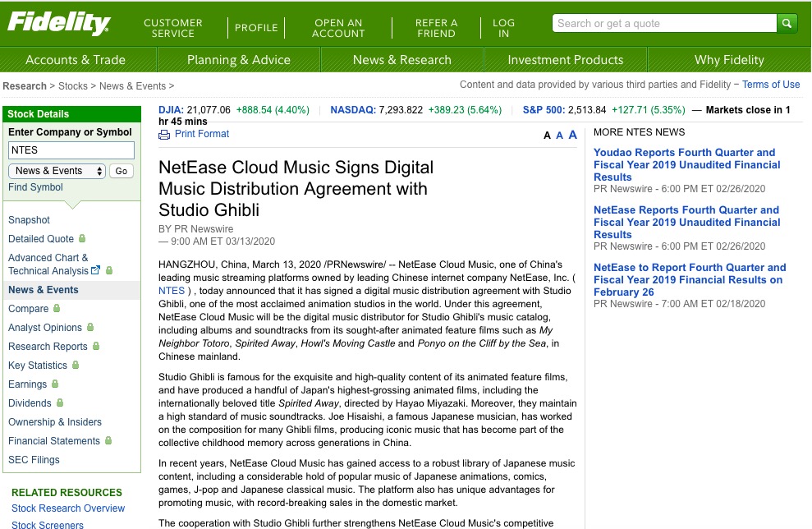Screen dimensions: 812x529
Task: Open the Stock Research Overview link
Action: click(68, 508)
